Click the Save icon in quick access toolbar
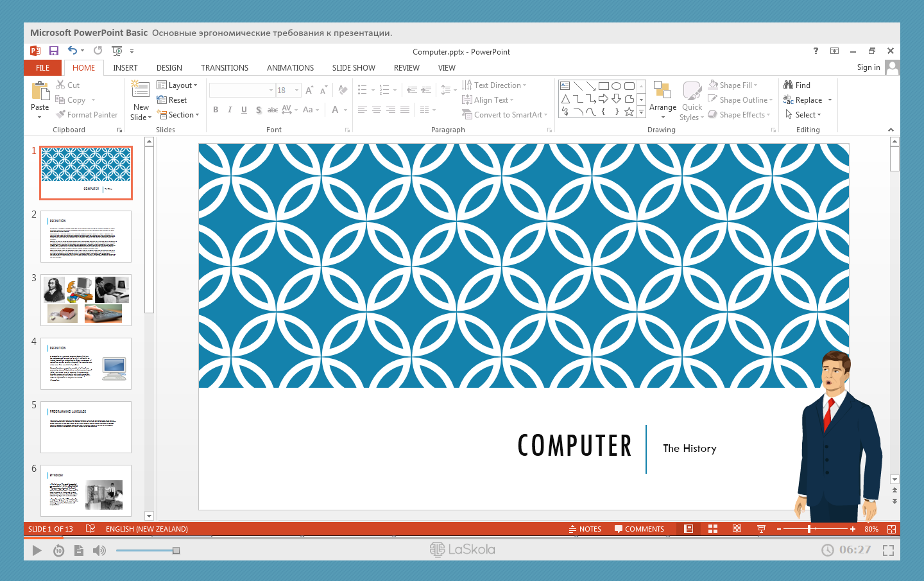This screenshot has width=924, height=581. [54, 51]
